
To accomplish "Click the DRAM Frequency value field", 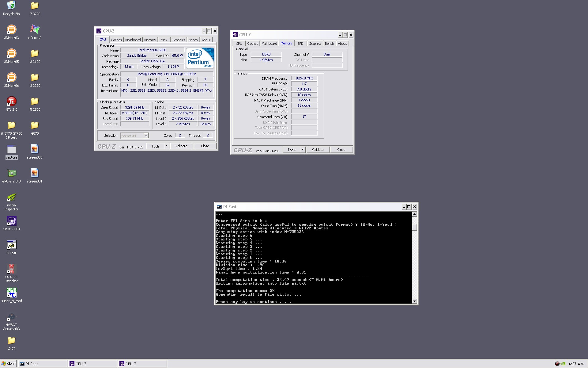I will [x=304, y=78].
